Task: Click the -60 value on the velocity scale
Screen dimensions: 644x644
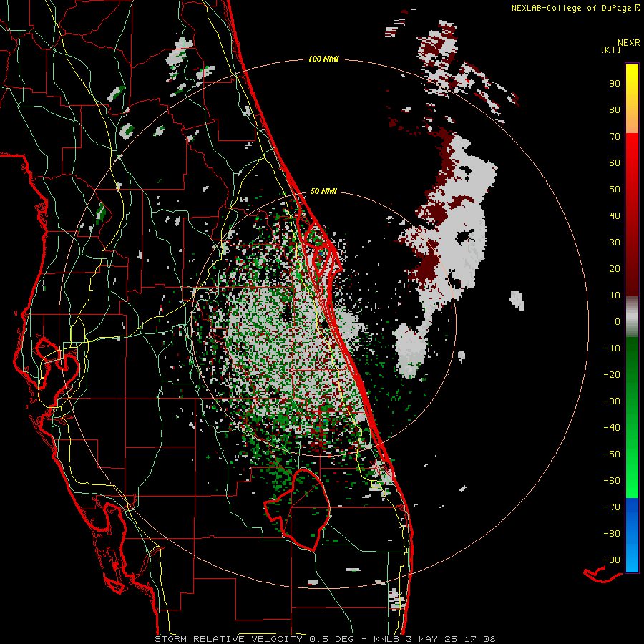Action: click(612, 481)
